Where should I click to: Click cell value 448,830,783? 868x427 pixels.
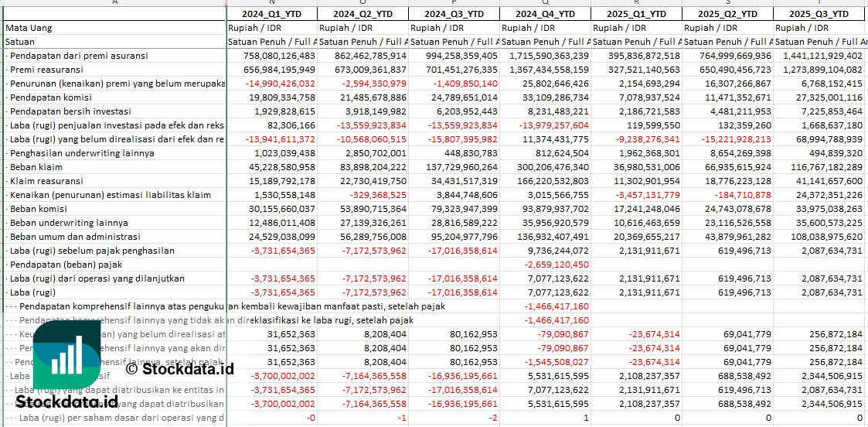pos(472,153)
